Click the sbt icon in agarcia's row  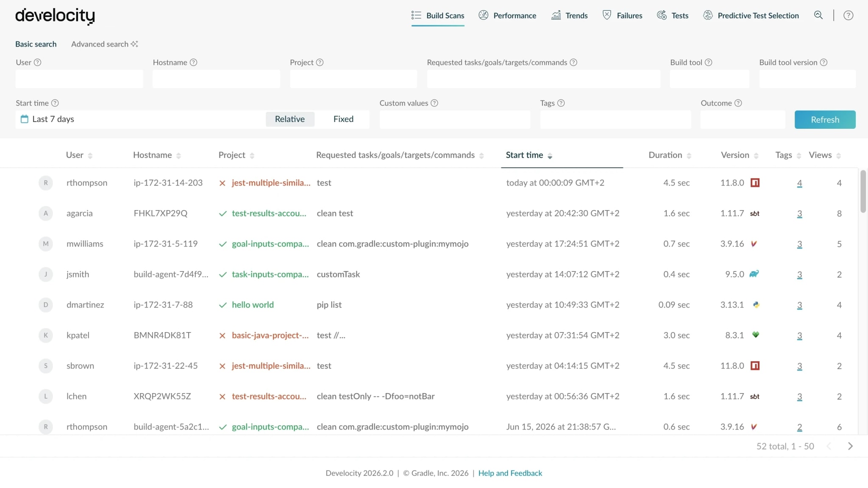pyautogui.click(x=755, y=213)
